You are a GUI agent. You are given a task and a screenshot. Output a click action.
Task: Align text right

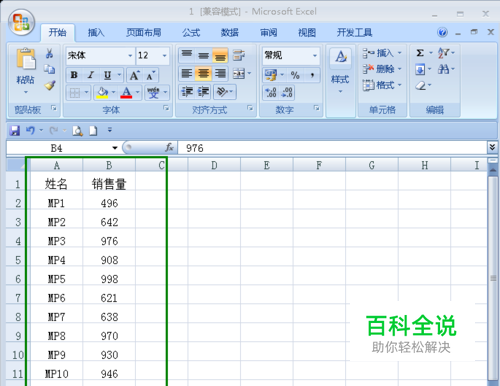coord(220,73)
